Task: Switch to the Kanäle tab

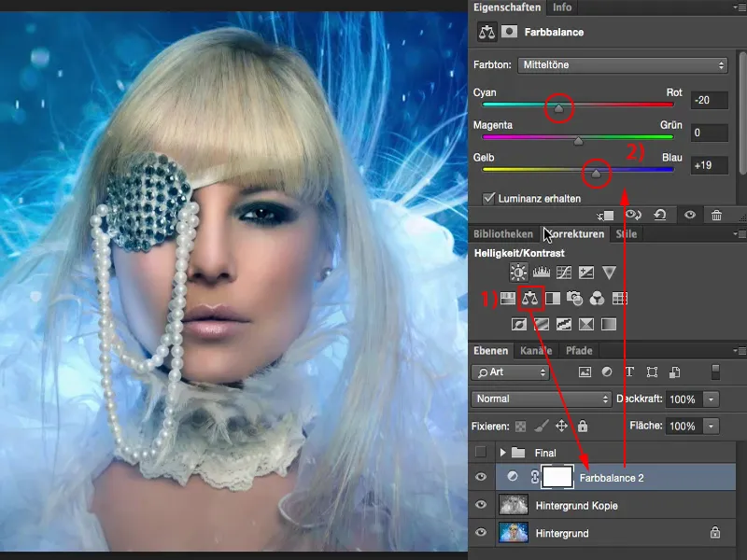Action: pos(536,351)
